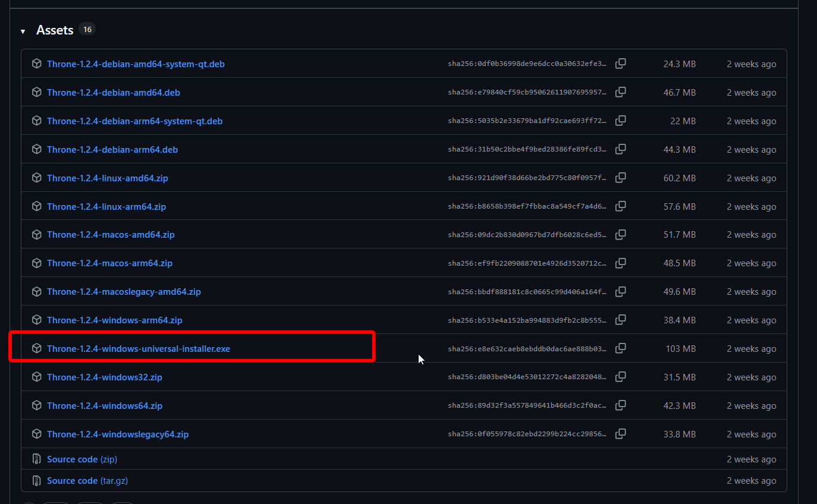The width and height of the screenshot is (817, 504).
Task: Download Throne-1.2.4-debian-arm64-system-qt.deb
Action: [134, 121]
